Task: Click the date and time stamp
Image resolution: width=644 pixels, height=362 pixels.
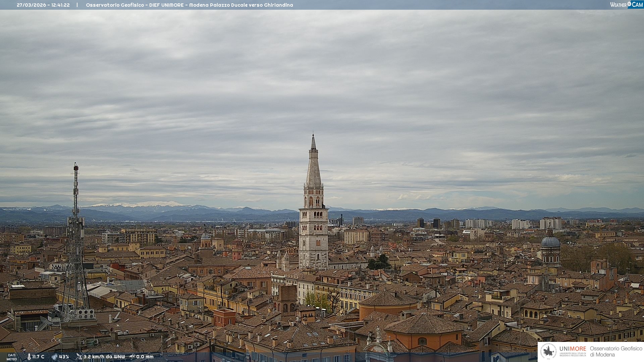Action: 43,5
